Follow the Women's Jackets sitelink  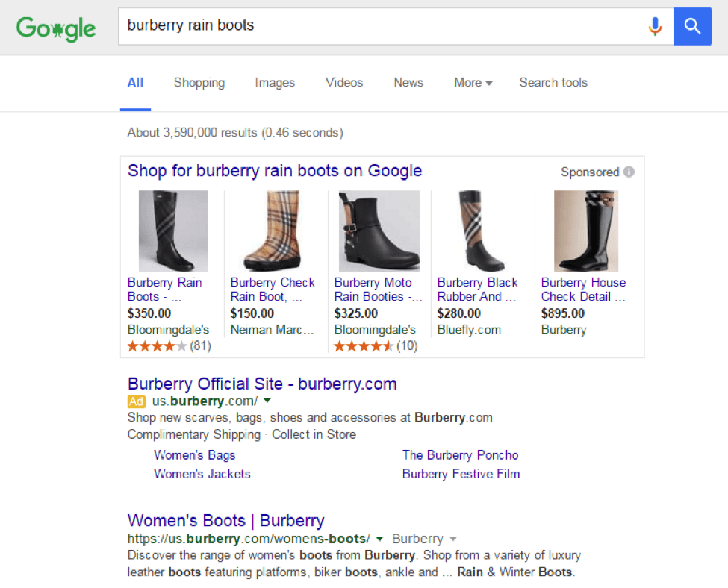coord(202,474)
